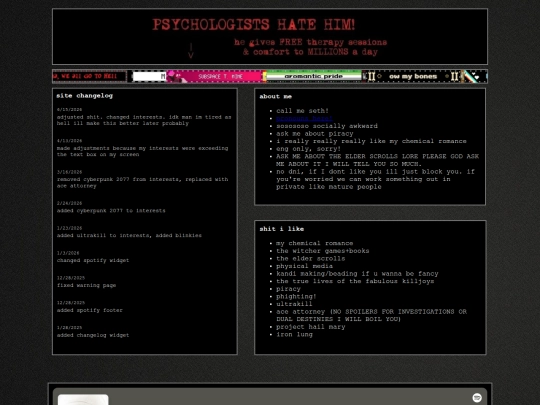The width and height of the screenshot is (540, 405).
Task: Click the 4/13/2026 changelog date
Action: tap(69, 141)
